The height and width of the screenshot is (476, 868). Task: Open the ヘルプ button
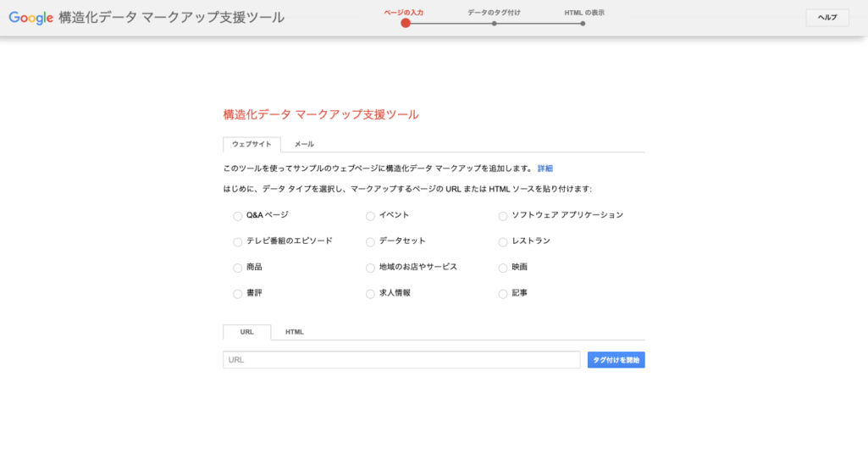point(827,18)
